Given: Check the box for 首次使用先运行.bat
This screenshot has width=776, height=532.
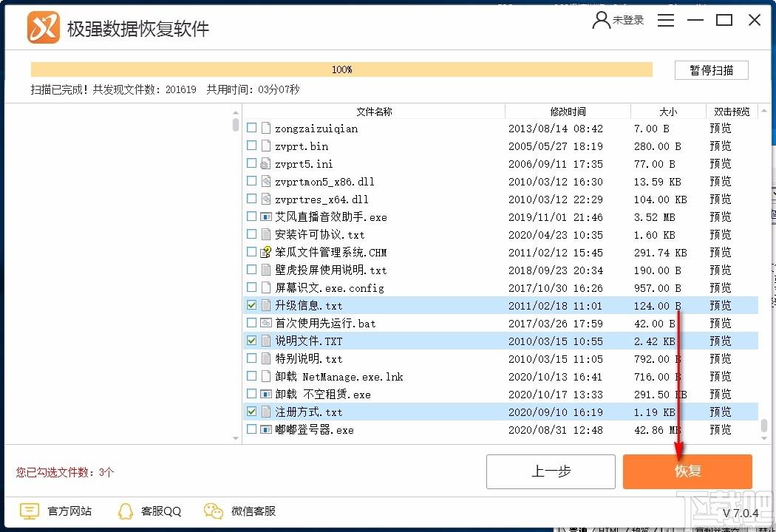Looking at the screenshot, I should coord(251,323).
